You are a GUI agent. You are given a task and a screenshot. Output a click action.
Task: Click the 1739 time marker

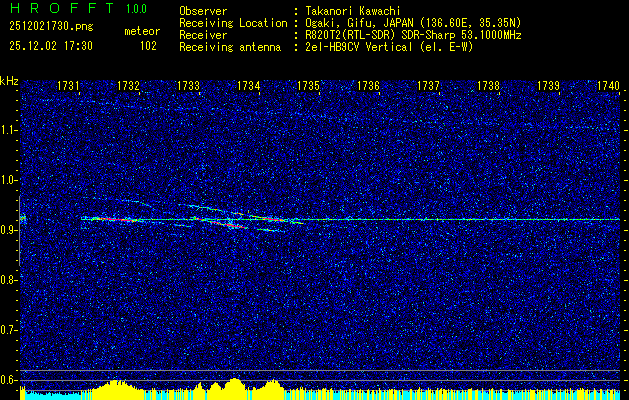[548, 85]
